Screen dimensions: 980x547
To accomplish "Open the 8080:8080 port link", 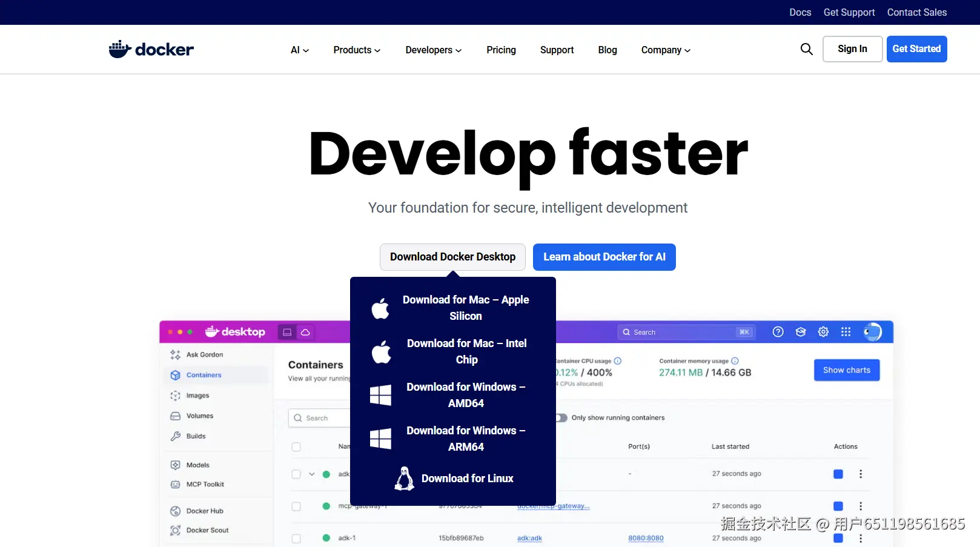I will tap(646, 539).
